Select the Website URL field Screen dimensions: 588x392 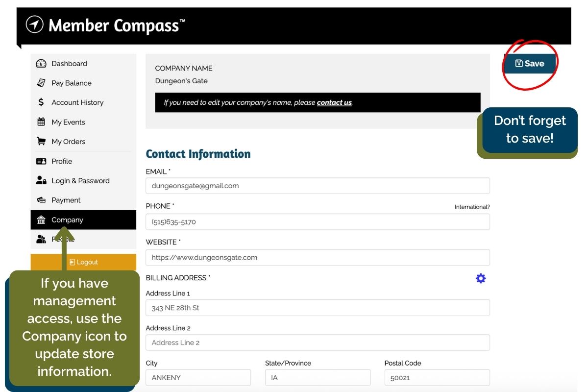pos(318,257)
